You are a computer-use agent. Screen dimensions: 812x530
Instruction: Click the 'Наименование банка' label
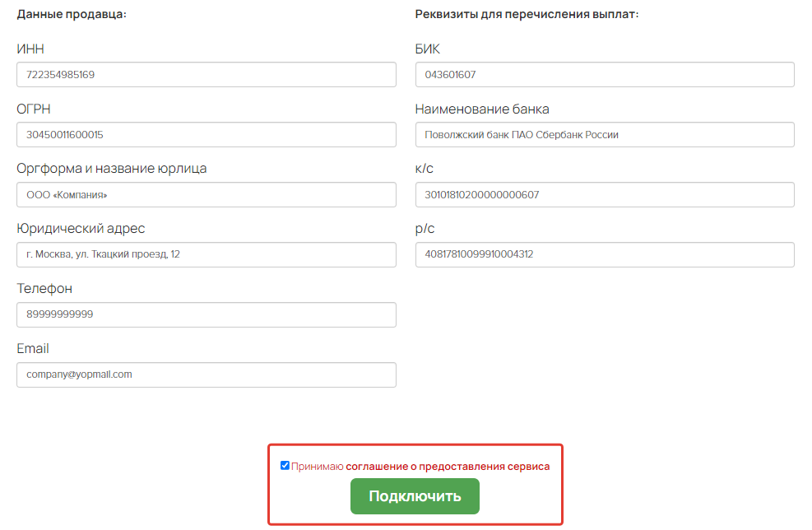tap(482, 109)
